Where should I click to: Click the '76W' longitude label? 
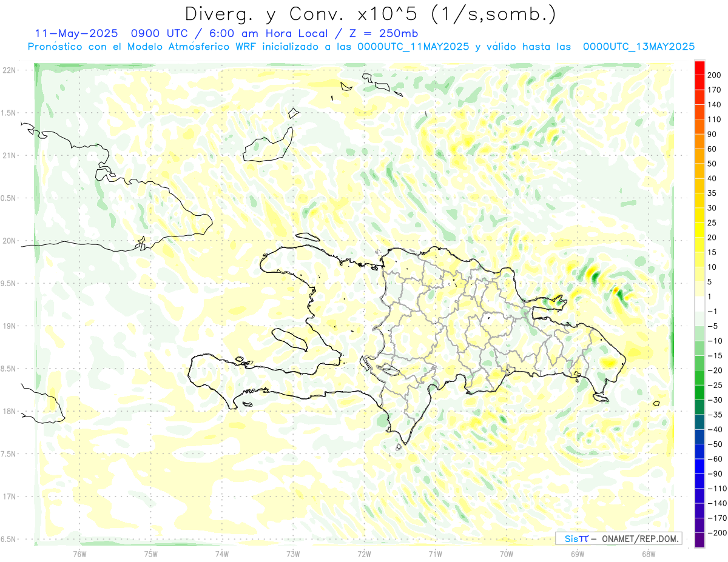(80, 553)
